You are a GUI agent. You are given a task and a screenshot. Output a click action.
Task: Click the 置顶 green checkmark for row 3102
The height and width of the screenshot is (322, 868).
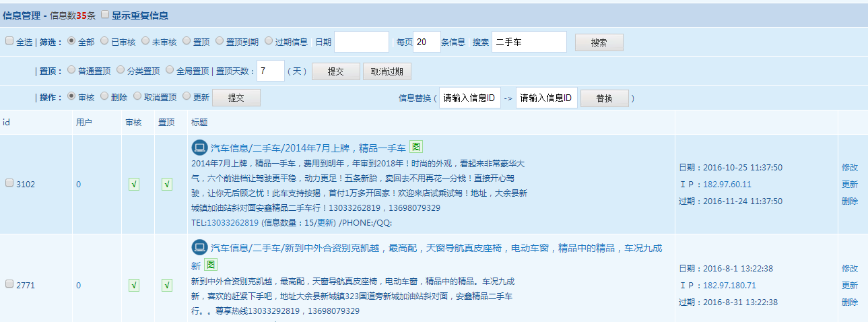coord(167,185)
